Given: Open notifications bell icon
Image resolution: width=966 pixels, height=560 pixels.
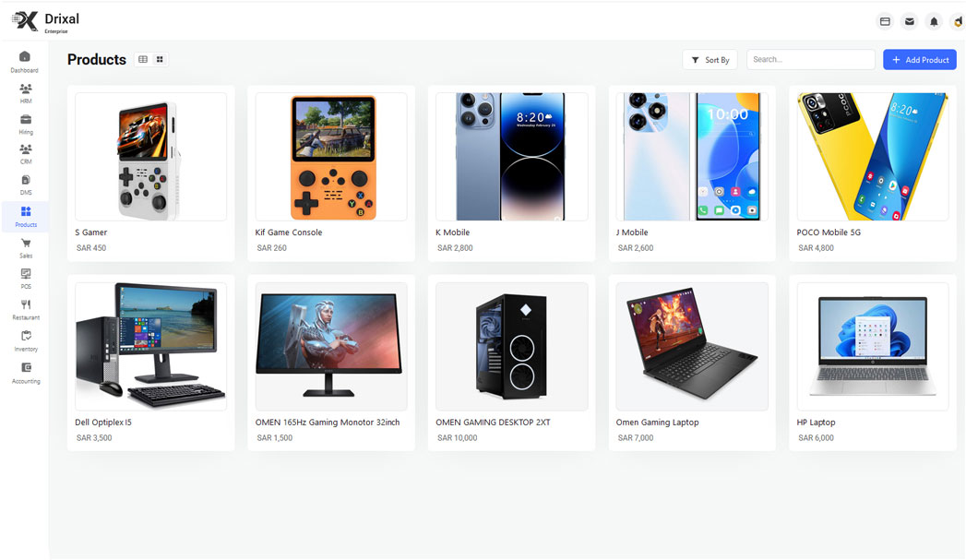Looking at the screenshot, I should tap(934, 21).
